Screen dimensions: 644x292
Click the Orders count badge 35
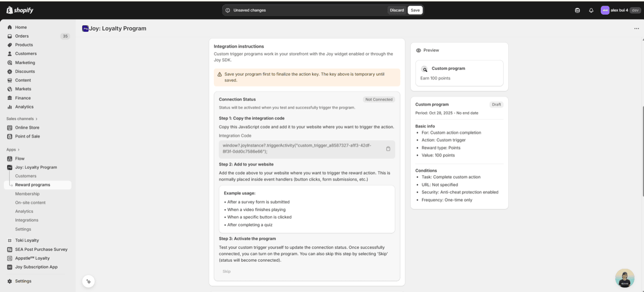pos(65,36)
